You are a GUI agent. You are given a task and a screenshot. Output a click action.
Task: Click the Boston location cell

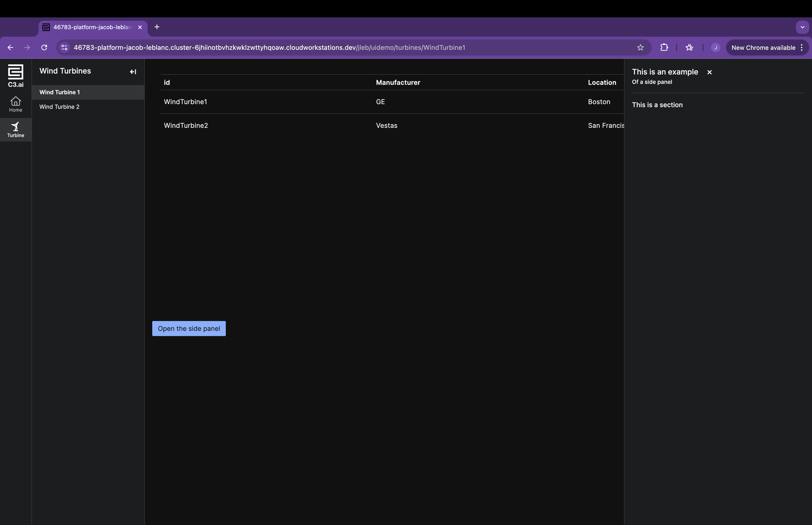tap(599, 102)
